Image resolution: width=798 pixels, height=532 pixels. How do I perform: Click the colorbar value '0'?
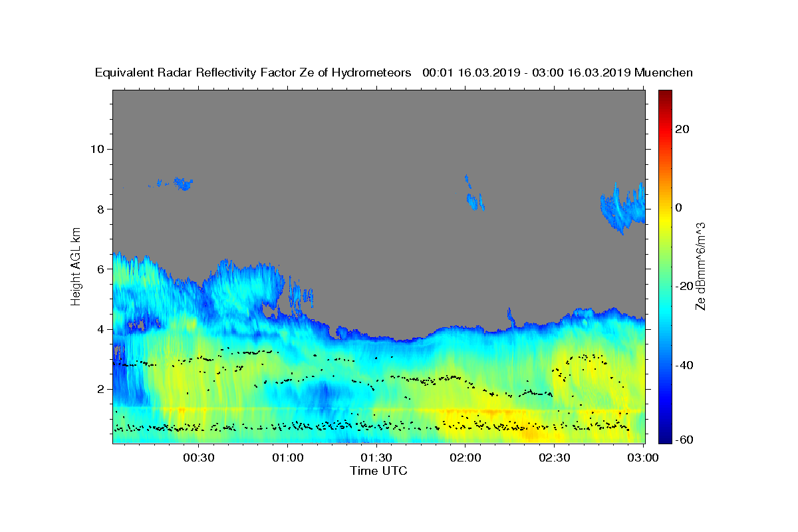(679, 207)
